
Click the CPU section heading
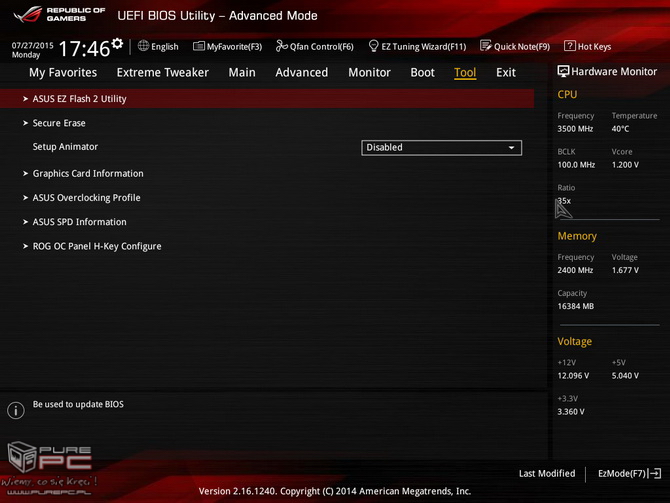click(x=567, y=94)
